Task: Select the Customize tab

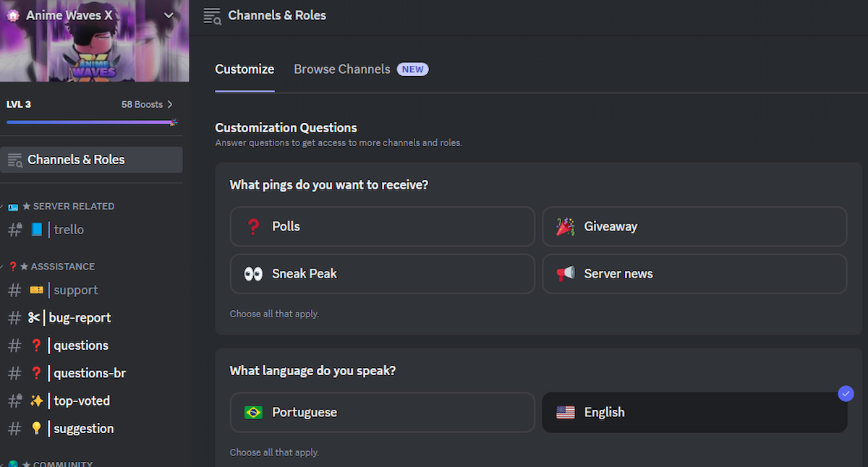Action: coord(244,69)
